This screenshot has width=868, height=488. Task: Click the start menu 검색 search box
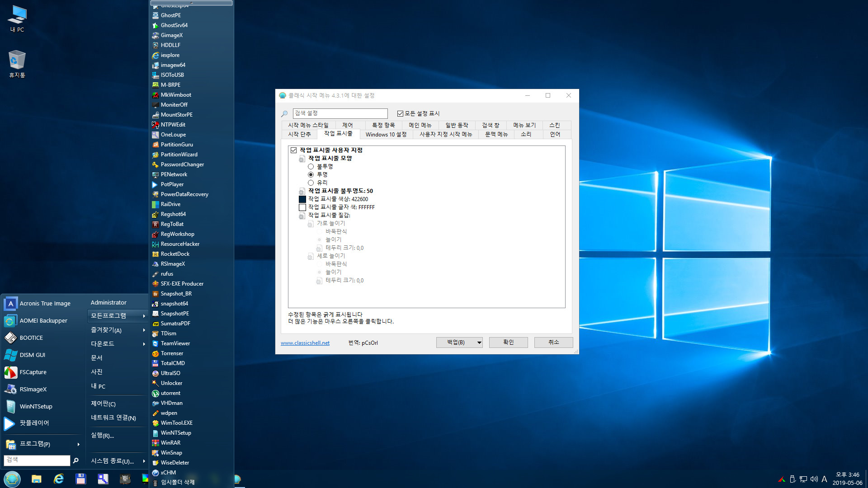[37, 460]
